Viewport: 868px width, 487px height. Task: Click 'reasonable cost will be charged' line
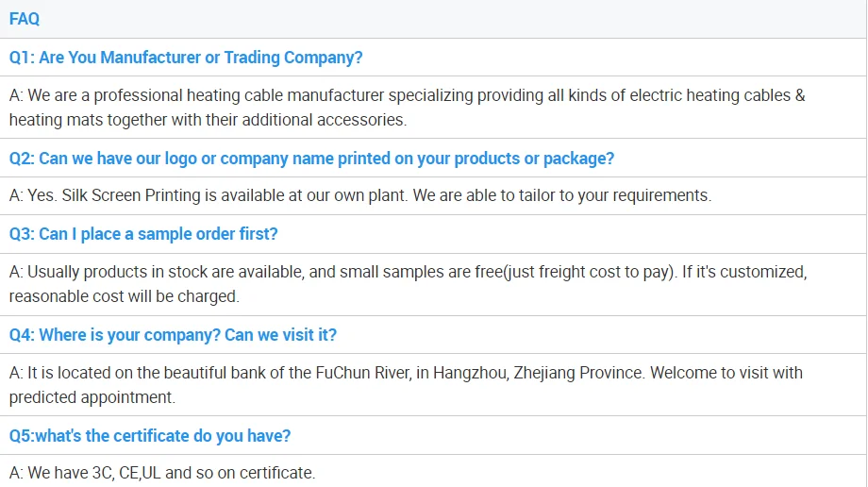[124, 297]
